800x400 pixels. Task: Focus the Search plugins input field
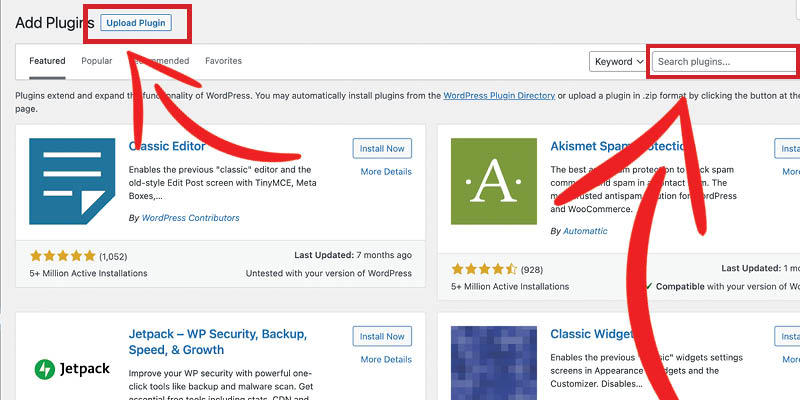[726, 62]
